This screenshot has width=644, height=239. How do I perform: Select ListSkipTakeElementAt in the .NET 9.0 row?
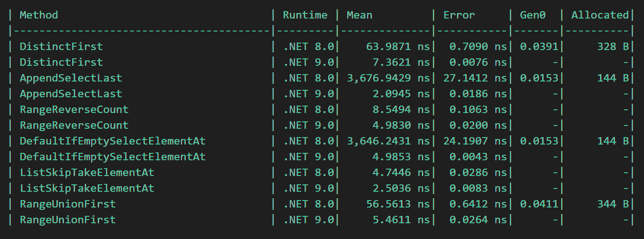(x=87, y=188)
